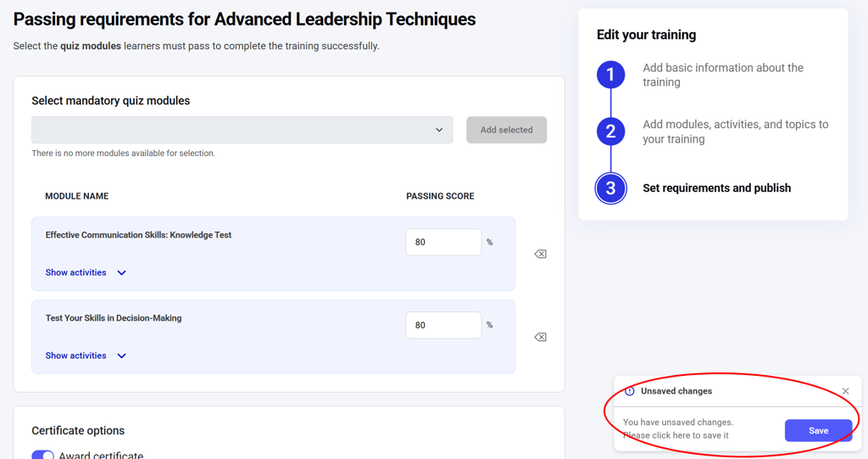
Task: Click the Add selected button
Action: click(x=507, y=130)
